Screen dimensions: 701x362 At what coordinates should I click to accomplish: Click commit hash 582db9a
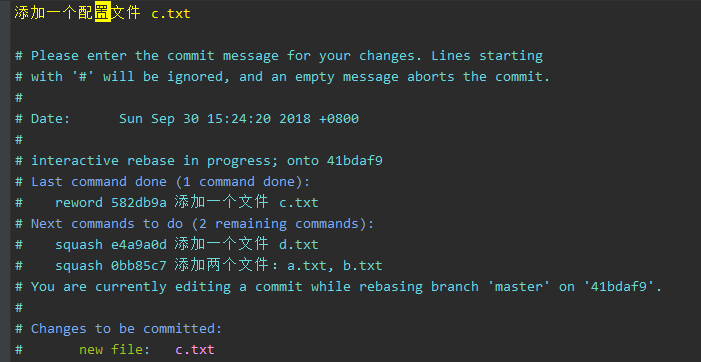[139, 203]
